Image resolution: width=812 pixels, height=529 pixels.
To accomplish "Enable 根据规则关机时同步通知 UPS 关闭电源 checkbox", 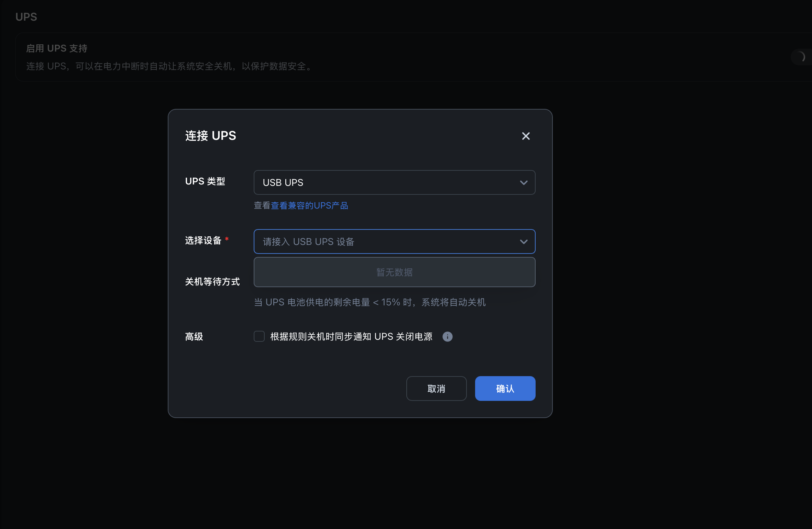I will (259, 336).
